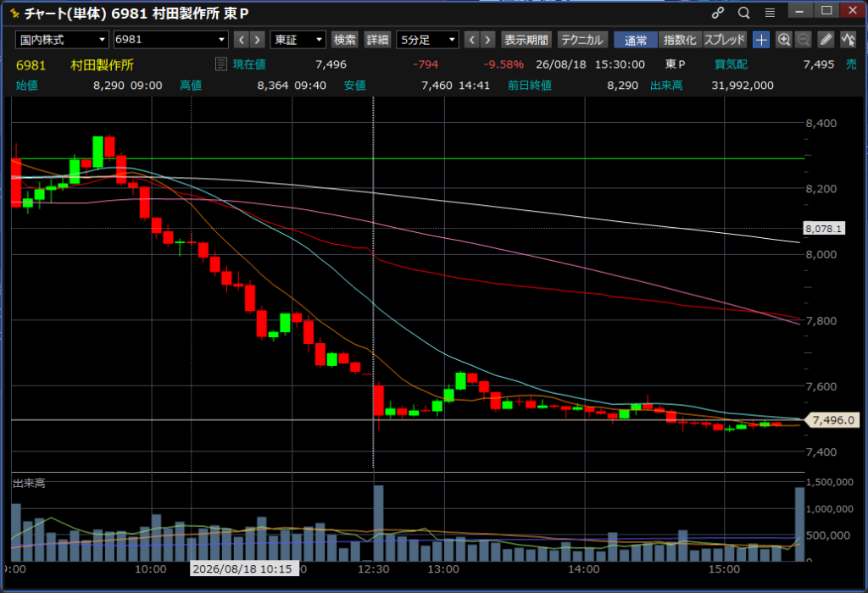Viewport: 868px width, 593px height.
Task: Click the 7,800 price axis label
Action: pyautogui.click(x=821, y=320)
